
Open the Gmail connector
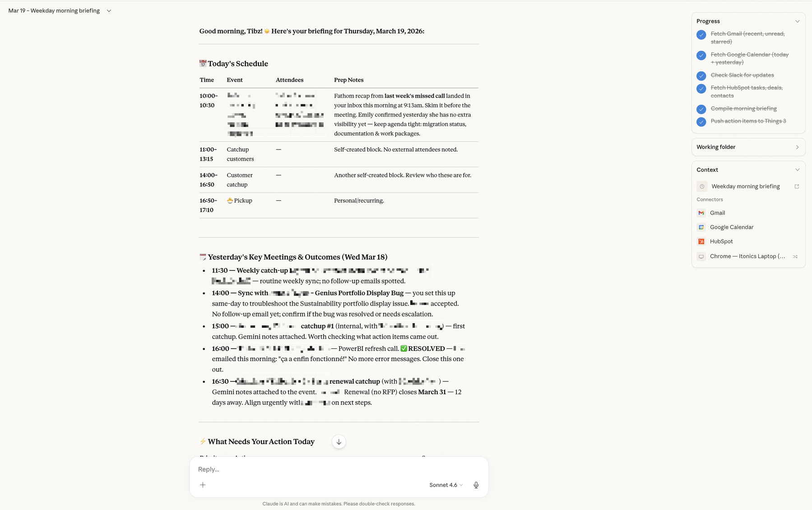716,213
